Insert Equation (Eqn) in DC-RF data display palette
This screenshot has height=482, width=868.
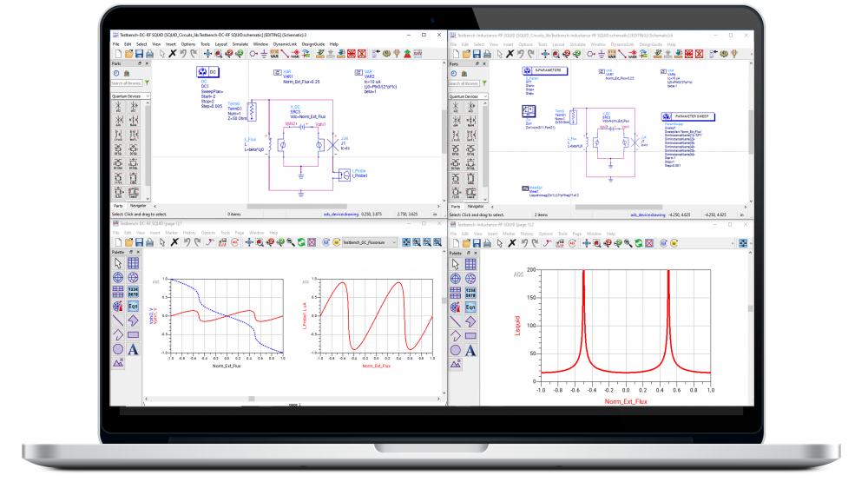[x=133, y=307]
